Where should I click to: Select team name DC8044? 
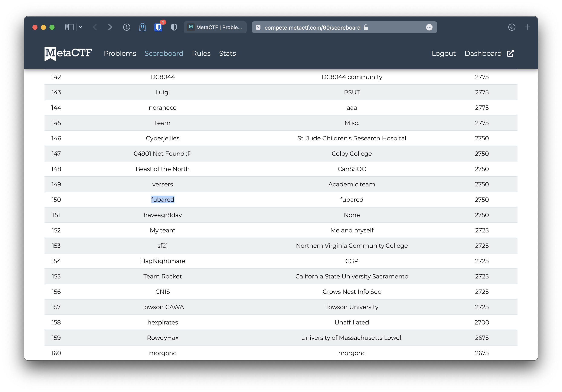(x=163, y=77)
